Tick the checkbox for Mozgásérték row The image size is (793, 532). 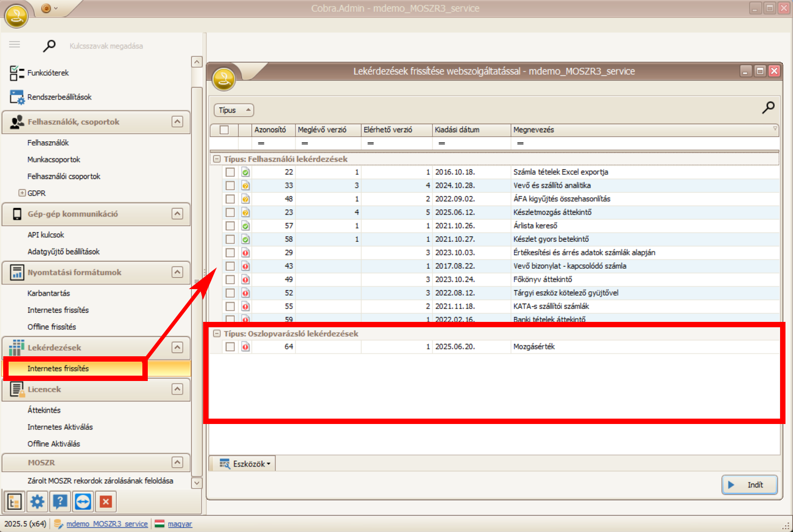point(230,347)
